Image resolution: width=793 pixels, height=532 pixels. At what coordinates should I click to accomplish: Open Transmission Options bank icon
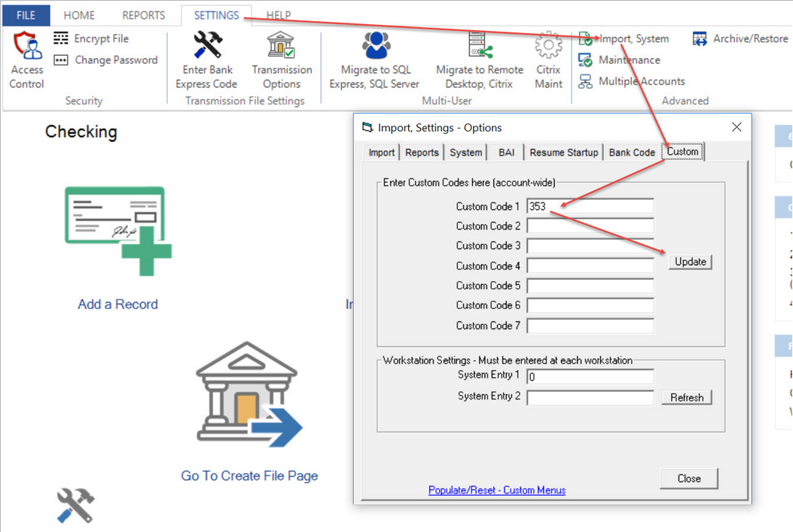point(282,45)
